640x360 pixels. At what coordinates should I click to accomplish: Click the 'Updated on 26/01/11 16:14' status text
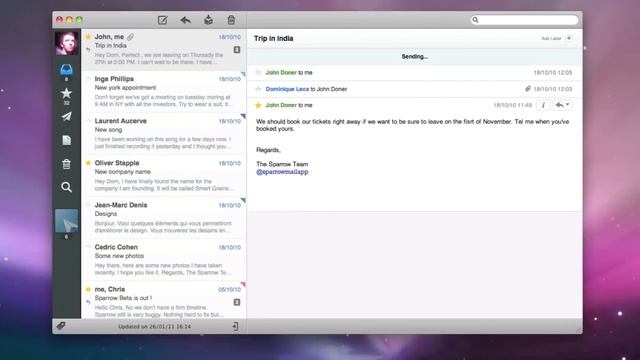154,327
